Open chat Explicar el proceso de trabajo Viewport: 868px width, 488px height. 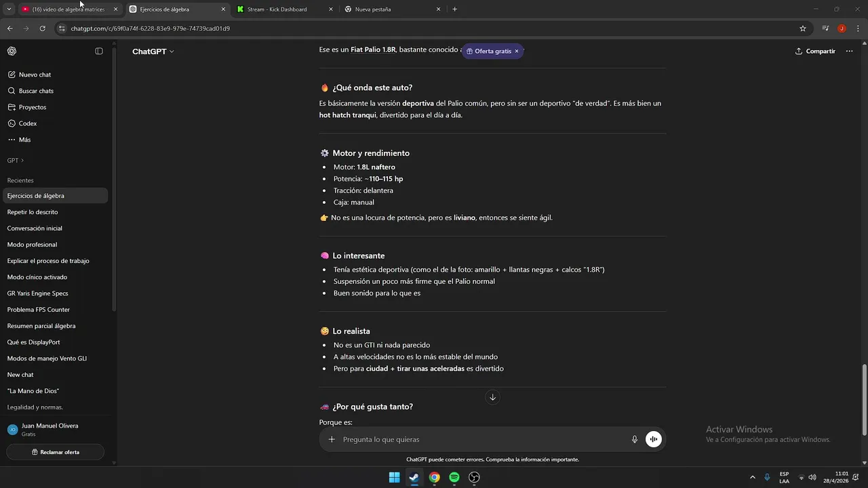pos(54,261)
